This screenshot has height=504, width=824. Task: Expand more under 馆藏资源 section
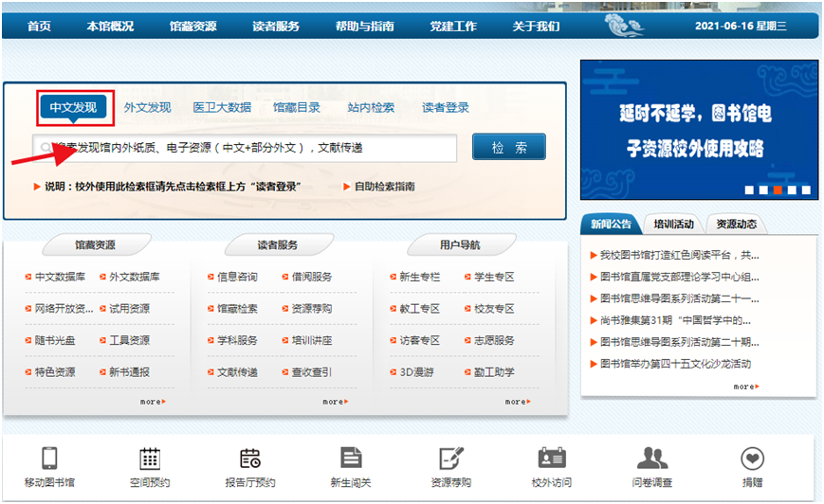pyautogui.click(x=152, y=402)
